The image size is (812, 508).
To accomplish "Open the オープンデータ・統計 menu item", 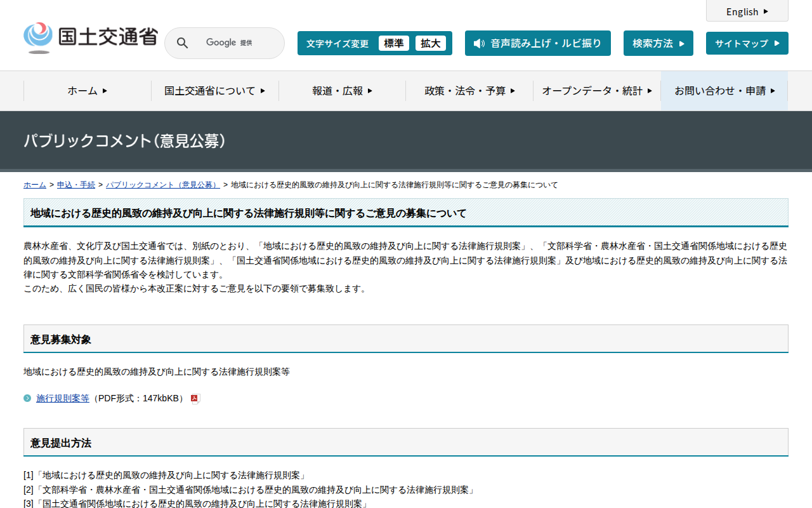I will [596, 91].
